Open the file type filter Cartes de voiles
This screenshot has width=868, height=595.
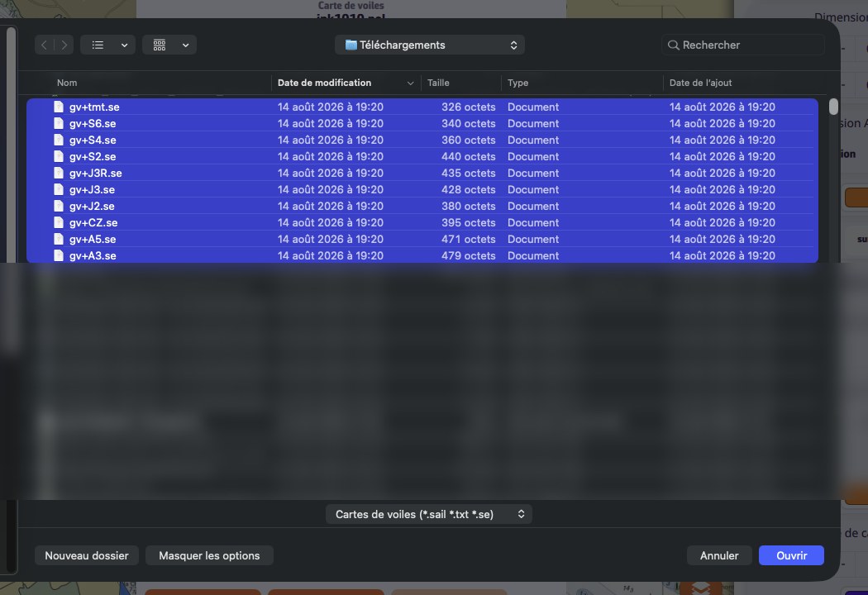[429, 514]
